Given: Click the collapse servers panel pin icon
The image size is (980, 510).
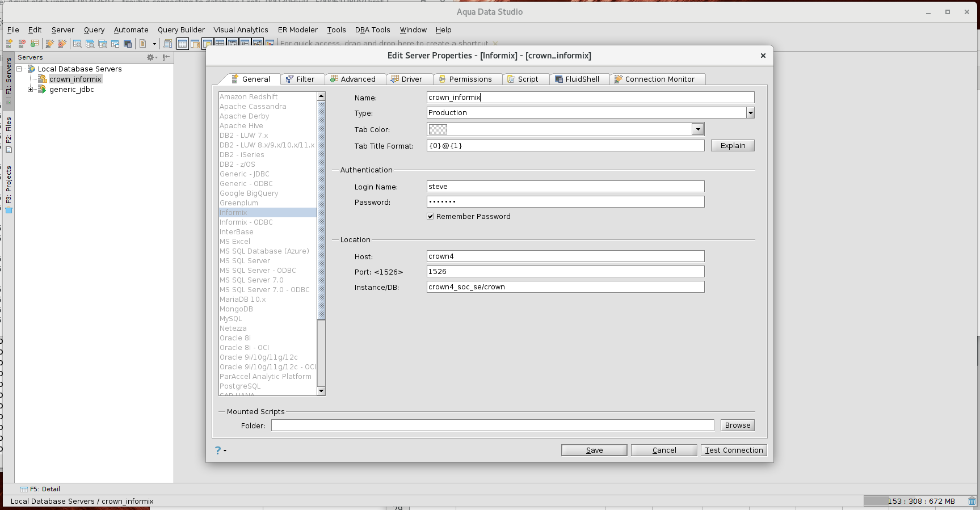Looking at the screenshot, I should 166,57.
